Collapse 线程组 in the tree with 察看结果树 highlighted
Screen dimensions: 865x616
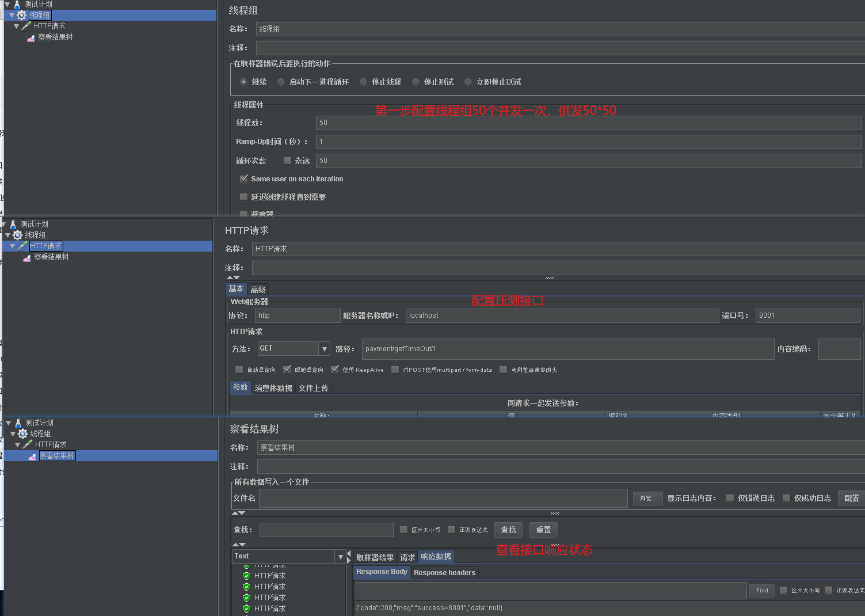(13, 434)
